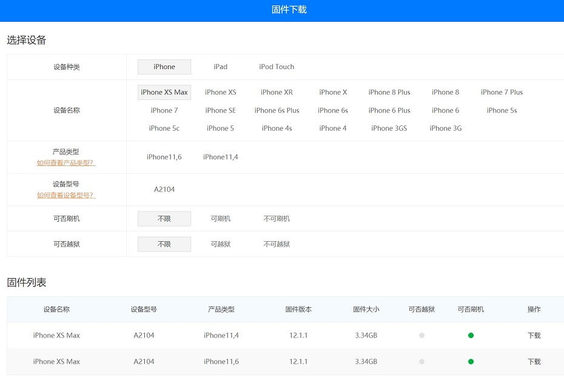Screen dimensions: 564x392
Task: Click the 固件列表 section heading
Action: (26, 282)
